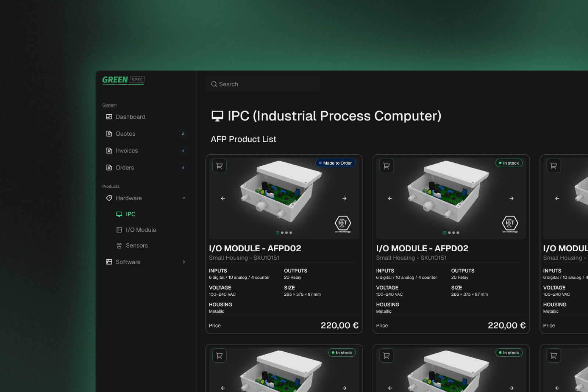Select third carousel dot on Made to Order card
This screenshot has height=392, width=588.
287,233
